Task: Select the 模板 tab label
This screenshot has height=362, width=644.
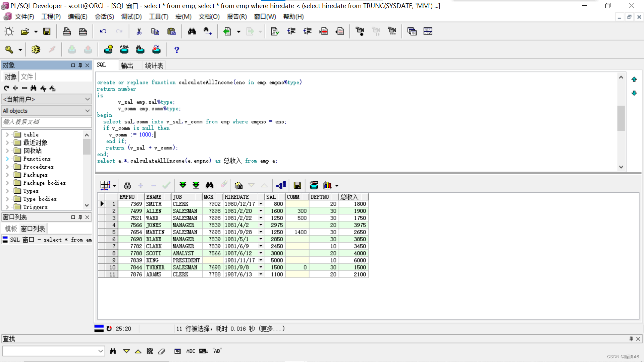Action: [x=11, y=229]
